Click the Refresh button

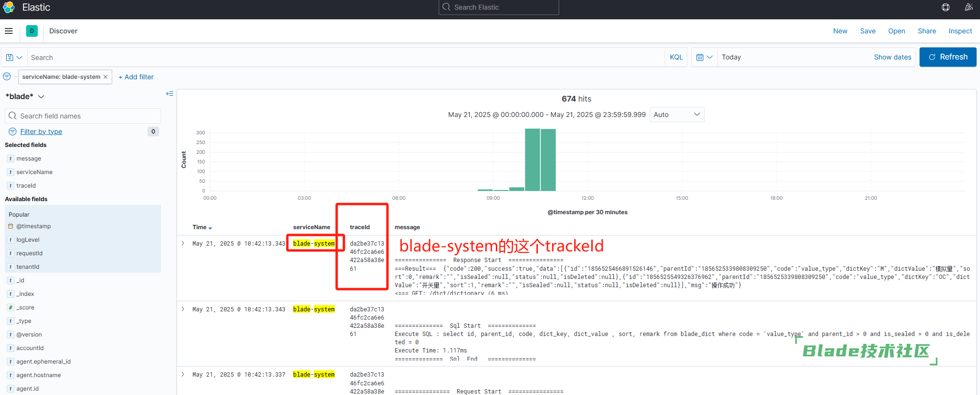[948, 57]
